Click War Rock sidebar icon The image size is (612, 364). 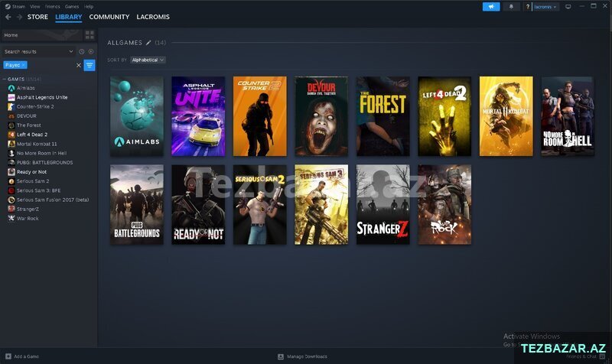(x=11, y=219)
